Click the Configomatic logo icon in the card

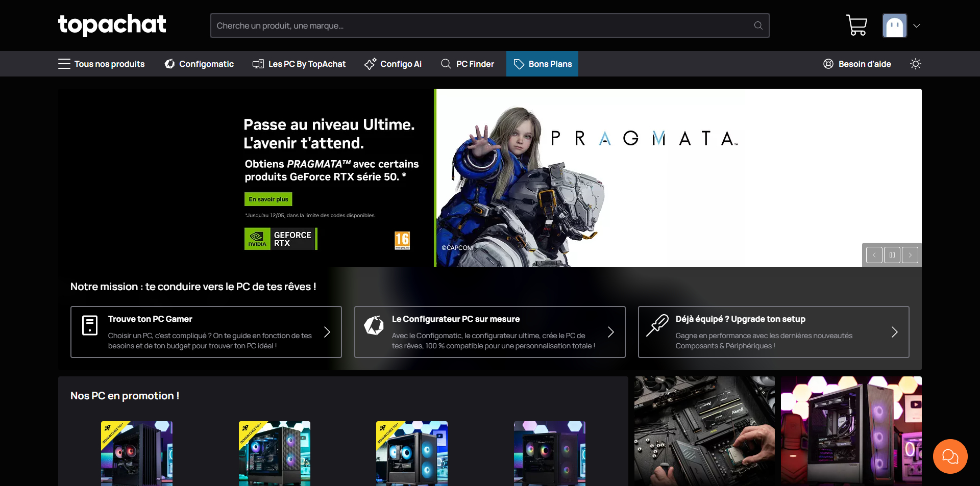374,325
